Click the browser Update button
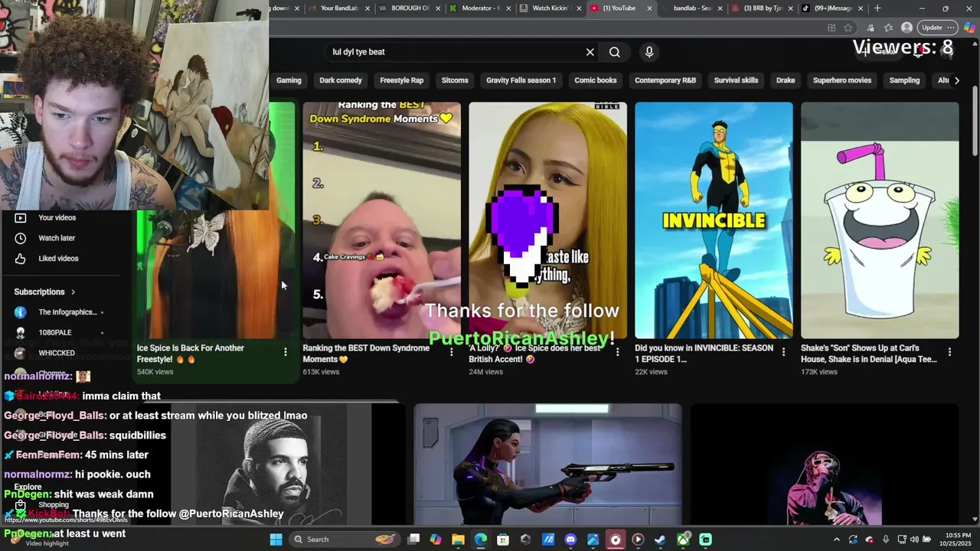The image size is (980, 551). click(932, 28)
